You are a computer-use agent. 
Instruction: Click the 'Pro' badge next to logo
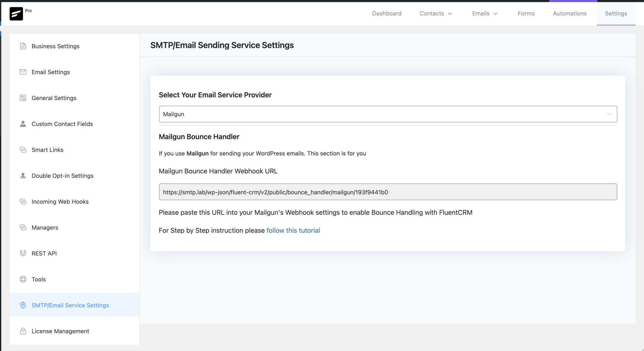click(x=28, y=11)
